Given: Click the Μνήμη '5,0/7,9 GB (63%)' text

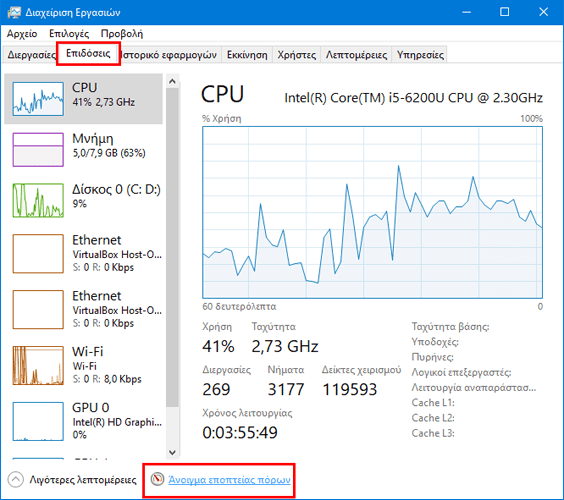Looking at the screenshot, I should click(x=109, y=153).
